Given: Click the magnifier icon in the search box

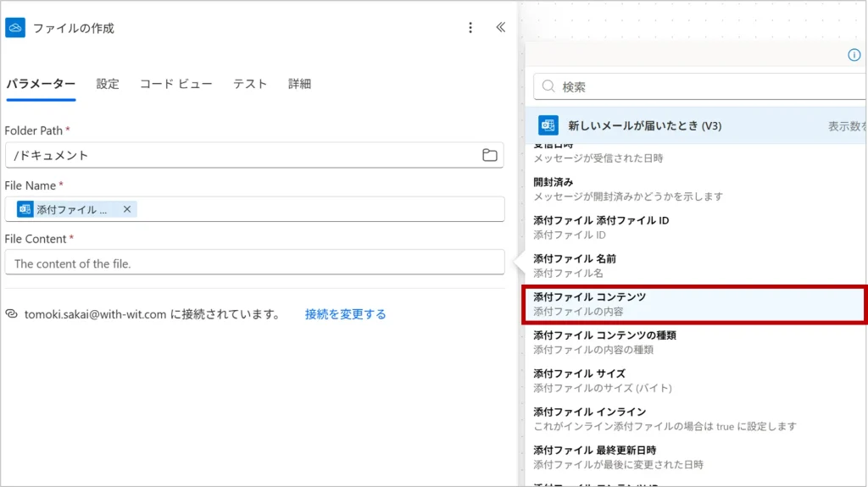Looking at the screenshot, I should (548, 86).
